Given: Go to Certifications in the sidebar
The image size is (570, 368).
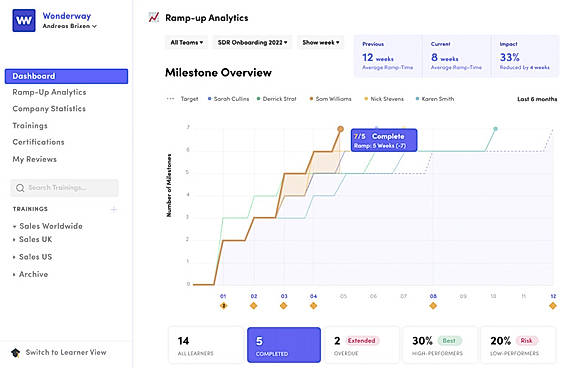Looking at the screenshot, I should click(x=39, y=142).
